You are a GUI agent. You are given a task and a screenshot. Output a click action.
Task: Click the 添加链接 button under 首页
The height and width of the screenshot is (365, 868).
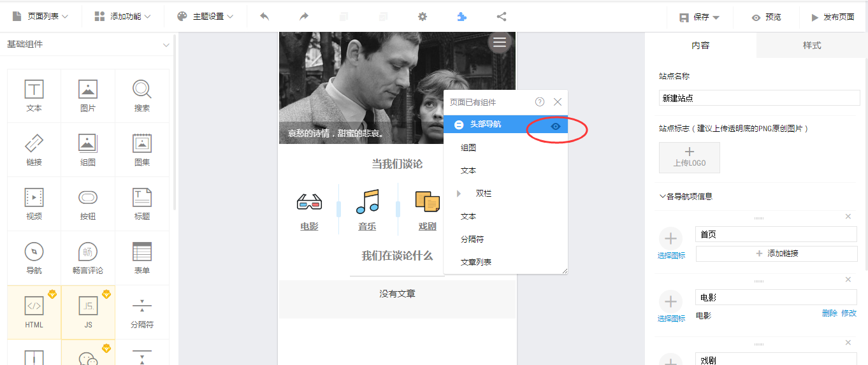click(x=776, y=254)
